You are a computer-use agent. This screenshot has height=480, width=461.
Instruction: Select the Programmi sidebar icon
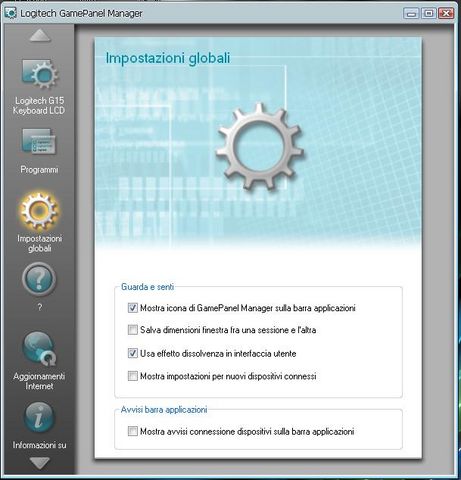click(39, 142)
